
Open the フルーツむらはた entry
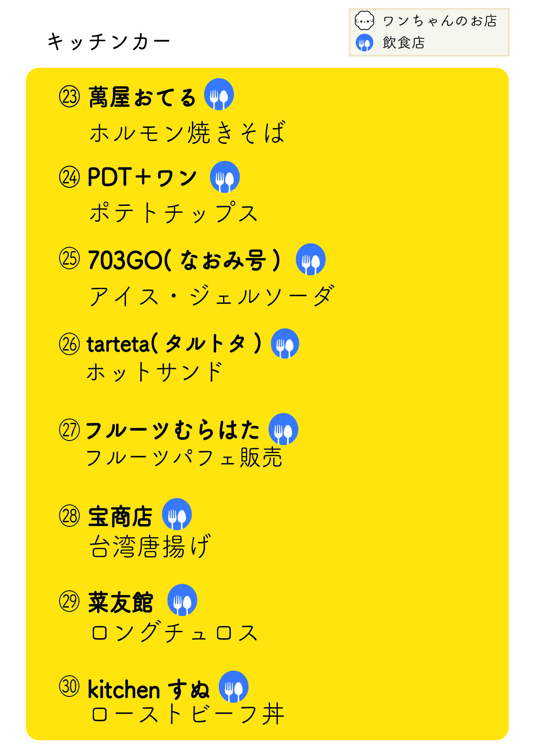click(172, 430)
